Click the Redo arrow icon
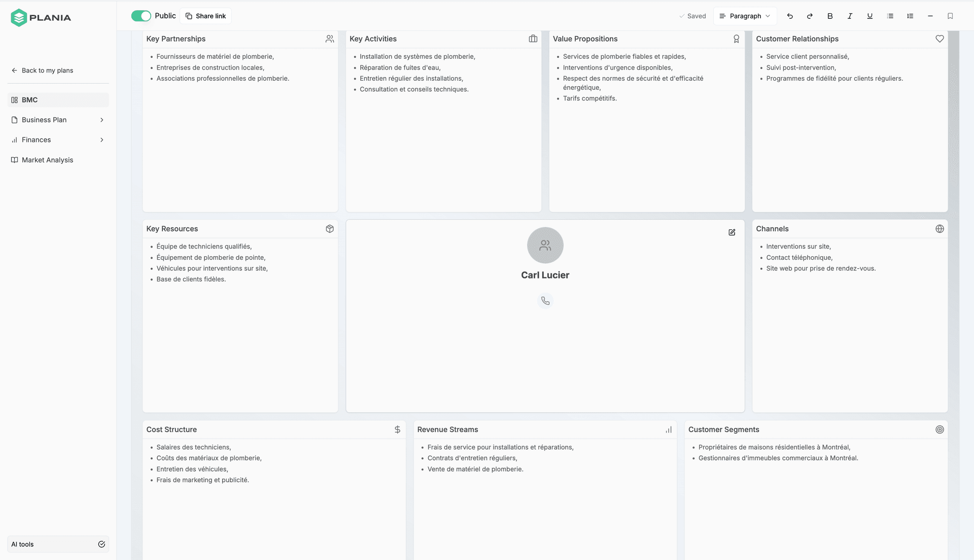 click(809, 16)
